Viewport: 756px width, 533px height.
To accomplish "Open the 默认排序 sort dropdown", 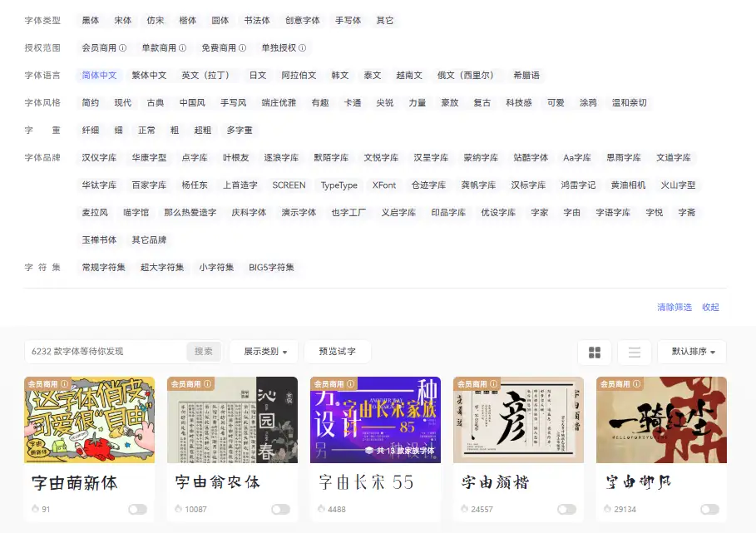I will (692, 352).
